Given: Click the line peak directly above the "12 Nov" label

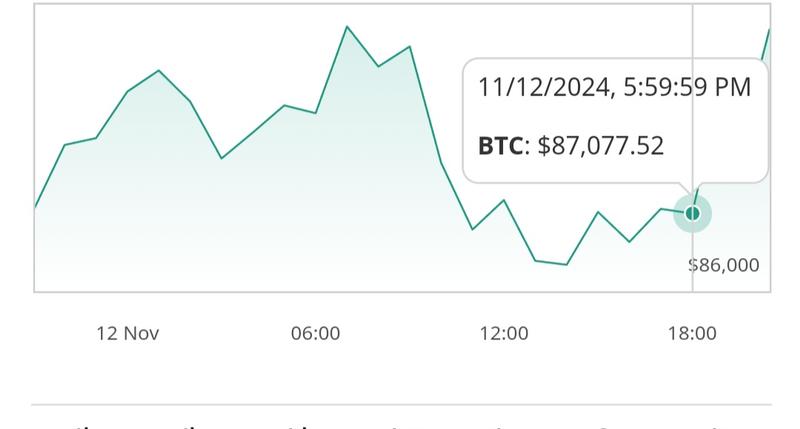Looking at the screenshot, I should click(159, 71).
